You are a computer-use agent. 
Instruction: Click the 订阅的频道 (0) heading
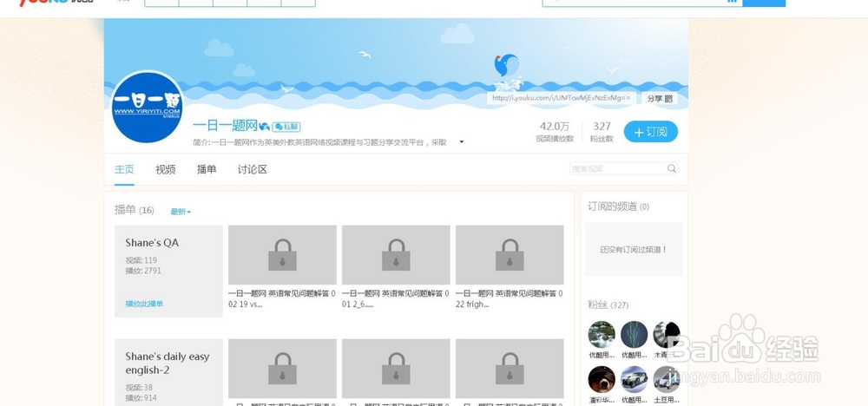pos(618,206)
